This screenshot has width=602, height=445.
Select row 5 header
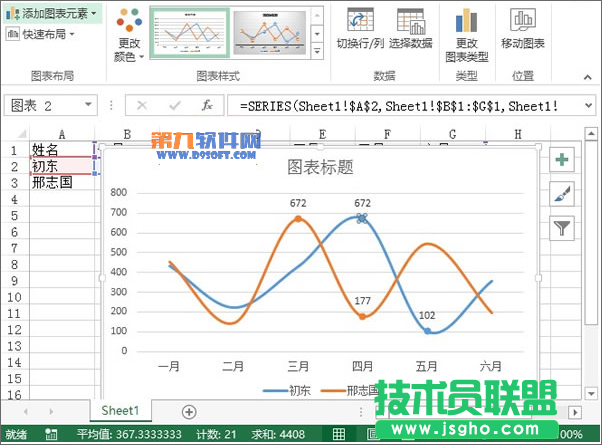[x=14, y=215]
